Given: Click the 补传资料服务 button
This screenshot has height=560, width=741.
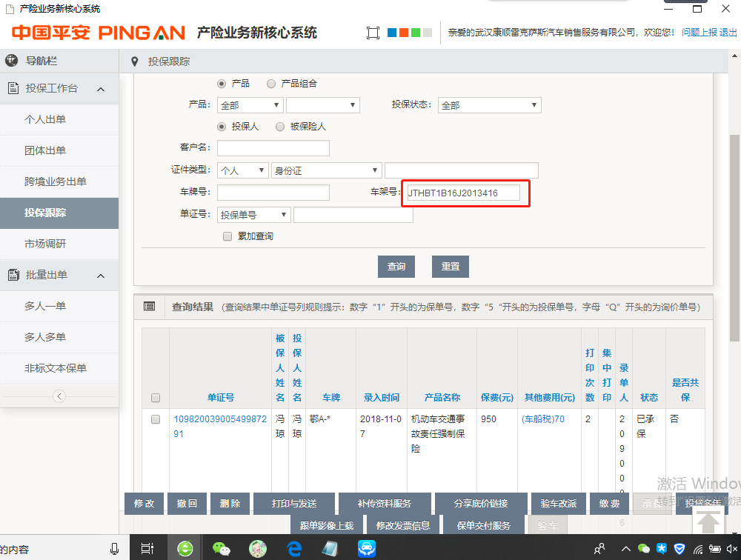Looking at the screenshot, I should click(385, 504).
